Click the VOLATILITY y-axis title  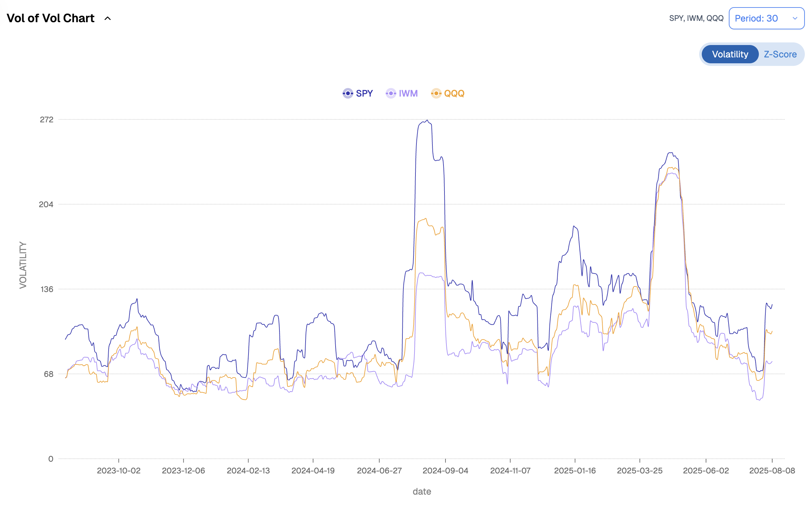pyautogui.click(x=23, y=265)
